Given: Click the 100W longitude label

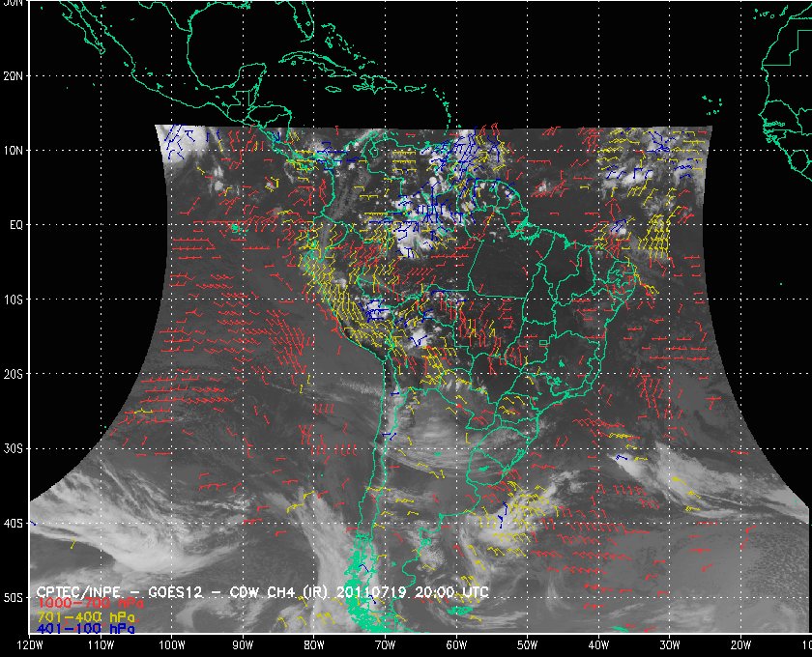Looking at the screenshot, I should (171, 645).
